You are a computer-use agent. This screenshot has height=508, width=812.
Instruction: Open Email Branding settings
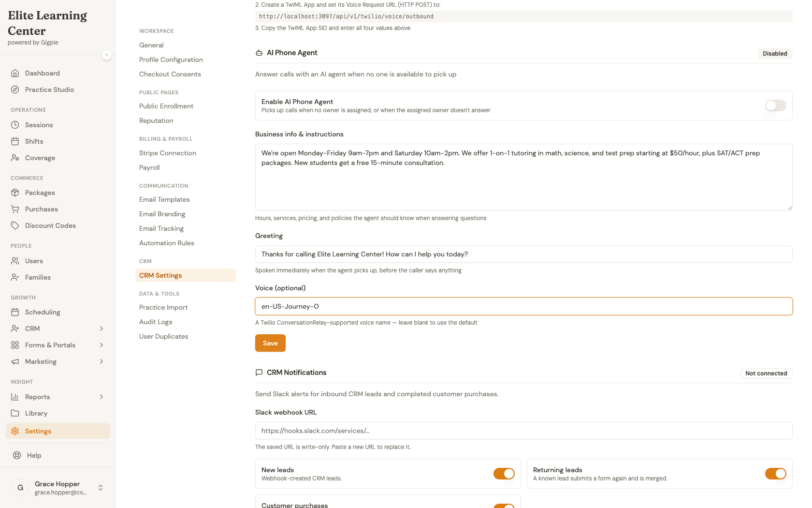(162, 214)
